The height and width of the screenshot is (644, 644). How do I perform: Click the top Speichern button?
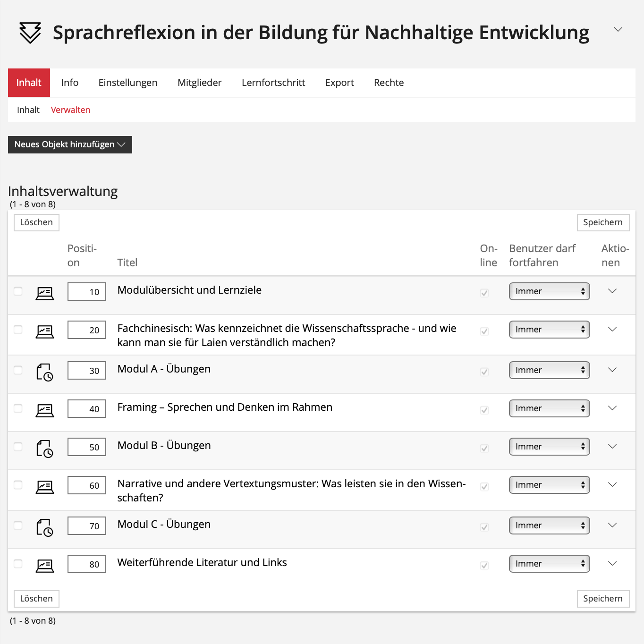click(603, 222)
